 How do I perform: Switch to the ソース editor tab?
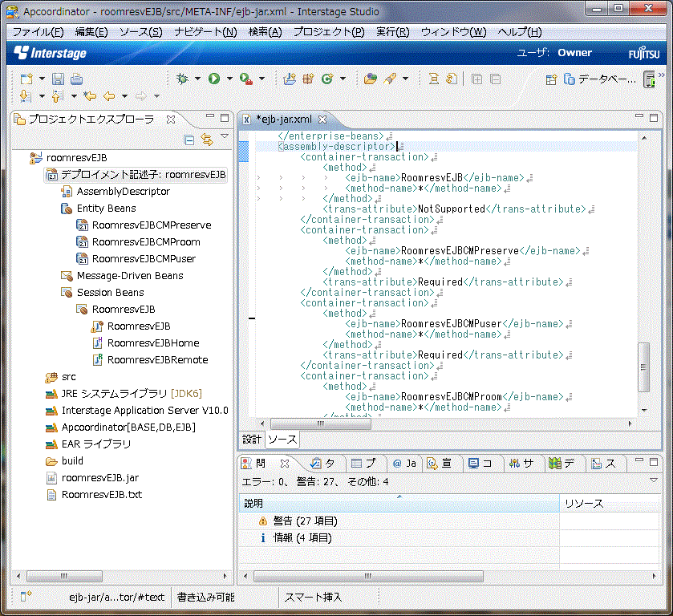pyautogui.click(x=282, y=440)
